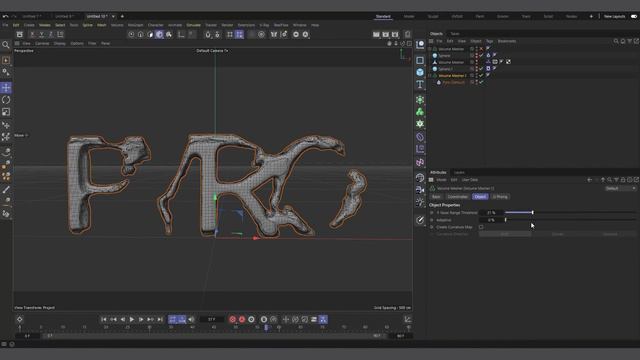This screenshot has height=360, width=640.
Task: Collapse Volume Mesher 1 tree item
Action: (x=429, y=76)
